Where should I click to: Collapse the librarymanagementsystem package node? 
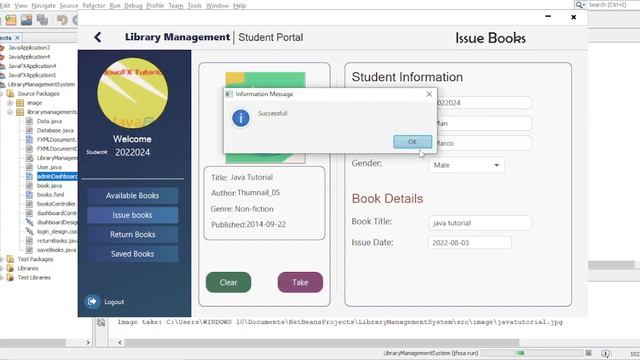click(x=10, y=112)
